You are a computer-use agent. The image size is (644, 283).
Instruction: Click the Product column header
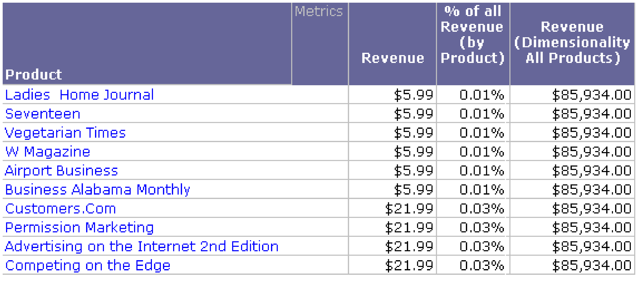tap(34, 75)
